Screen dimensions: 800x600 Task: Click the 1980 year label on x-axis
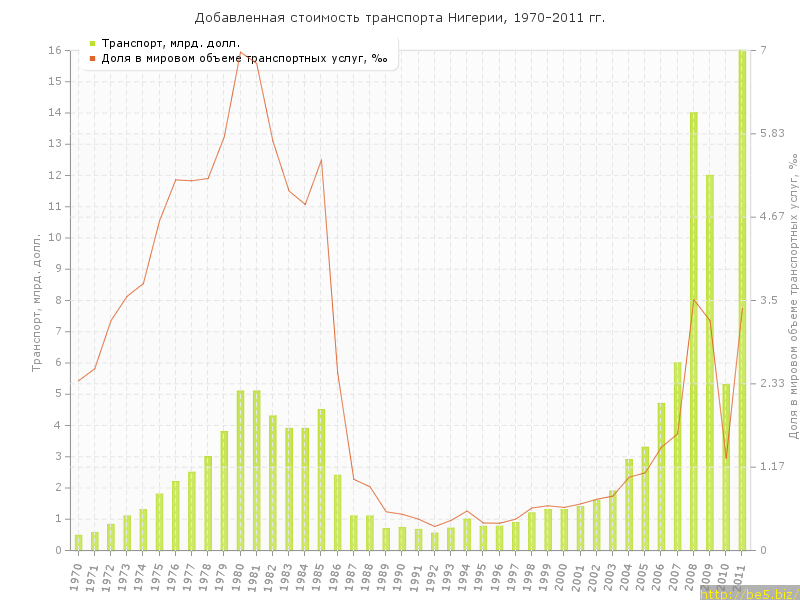point(240,576)
